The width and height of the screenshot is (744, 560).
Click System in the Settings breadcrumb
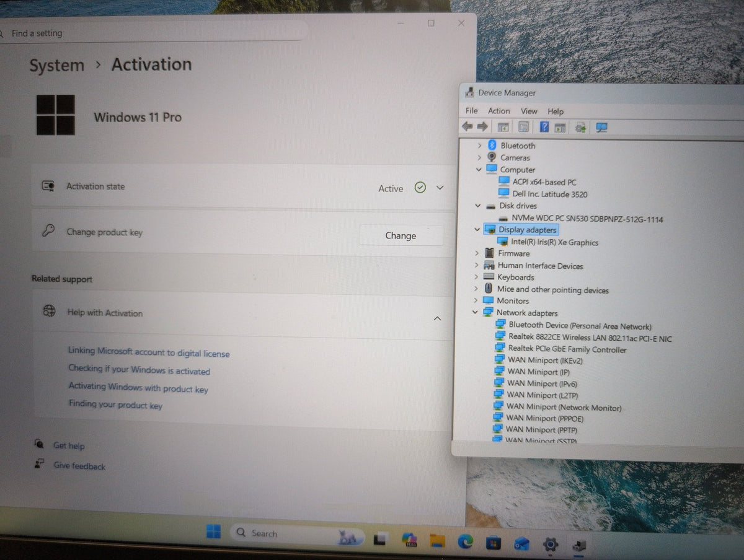[56, 66]
